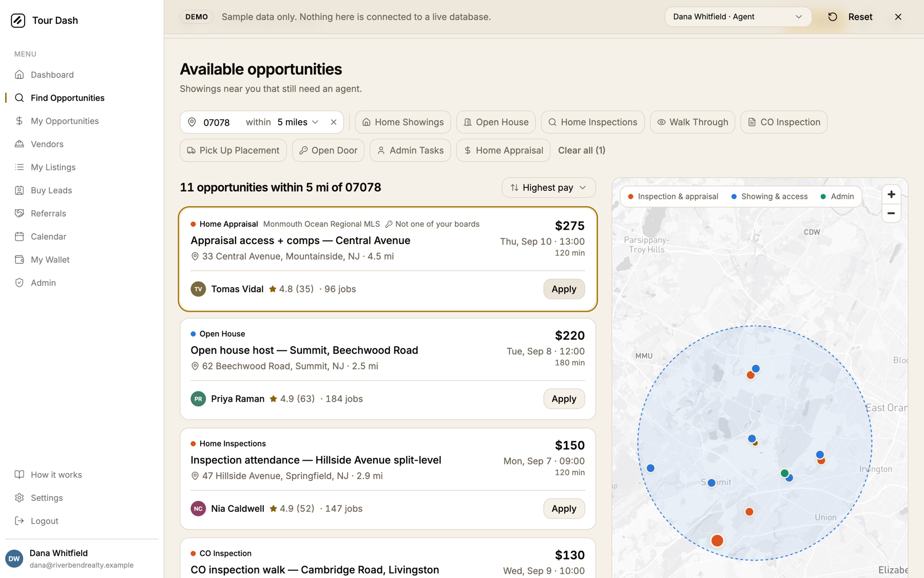This screenshot has width=924, height=578.
Task: Click Nia Caldwell's avatar
Action: click(x=198, y=509)
